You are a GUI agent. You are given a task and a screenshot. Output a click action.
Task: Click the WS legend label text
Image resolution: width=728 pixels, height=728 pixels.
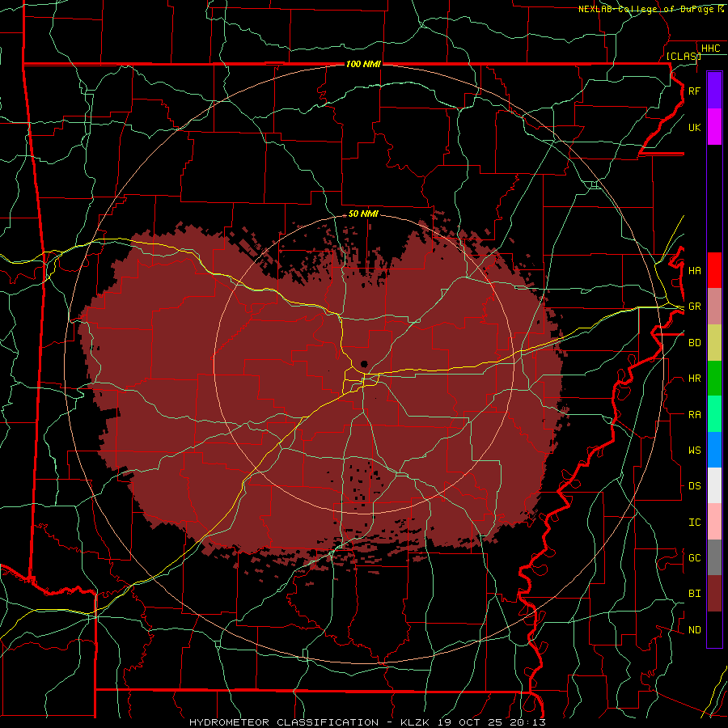point(695,451)
